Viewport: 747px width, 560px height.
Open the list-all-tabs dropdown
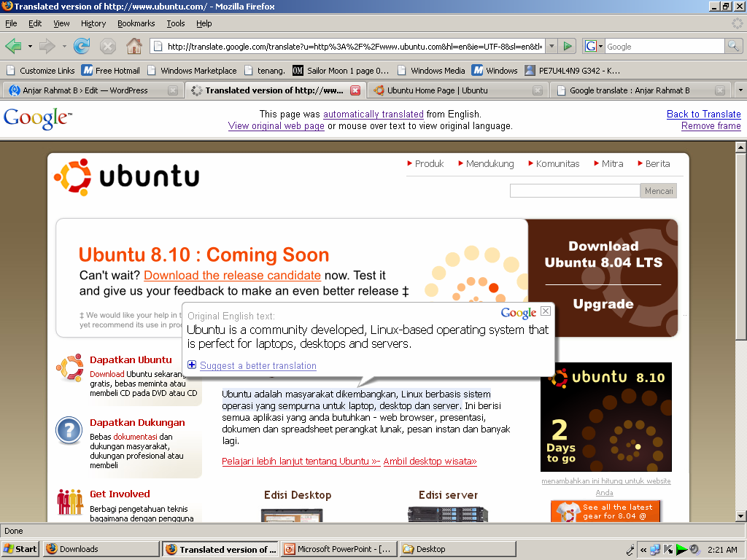coord(740,90)
